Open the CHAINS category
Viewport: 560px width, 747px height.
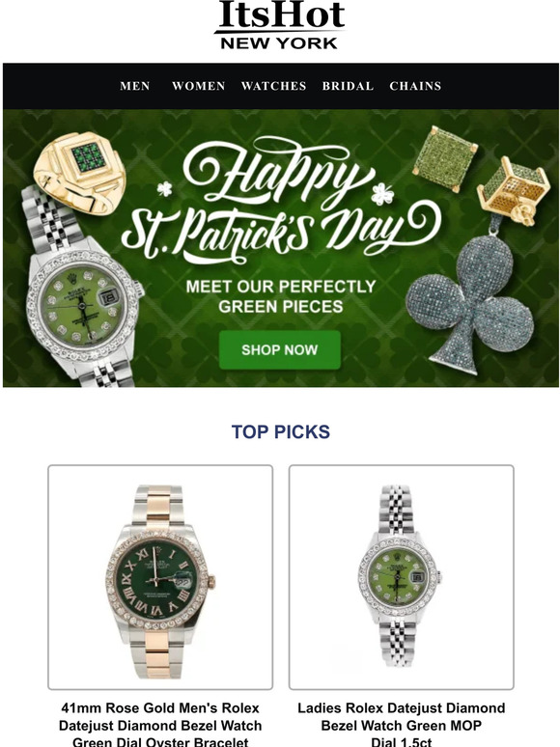(x=415, y=86)
